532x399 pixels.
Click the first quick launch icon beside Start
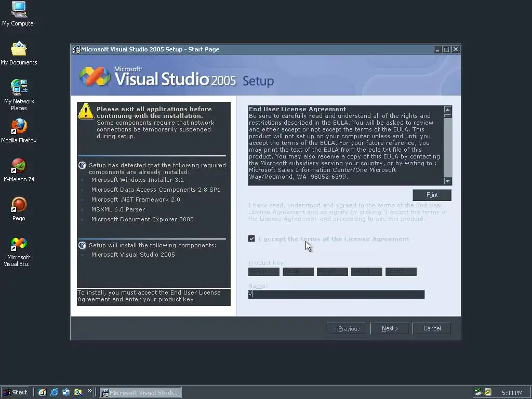tap(42, 392)
